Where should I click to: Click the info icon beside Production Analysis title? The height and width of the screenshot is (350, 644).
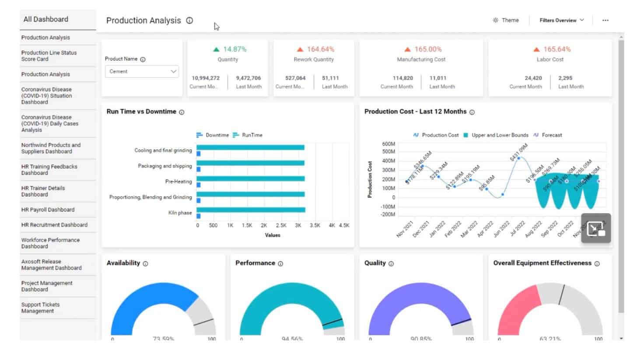[189, 20]
